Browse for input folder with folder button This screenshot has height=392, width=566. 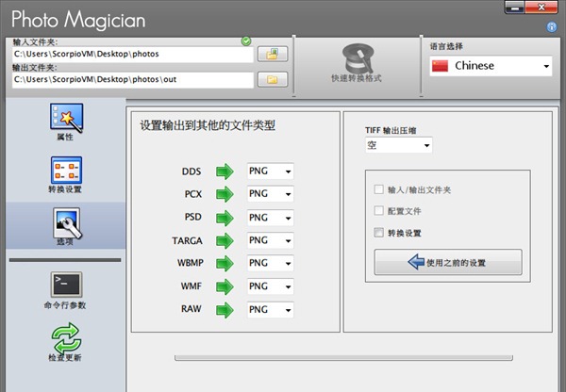273,54
